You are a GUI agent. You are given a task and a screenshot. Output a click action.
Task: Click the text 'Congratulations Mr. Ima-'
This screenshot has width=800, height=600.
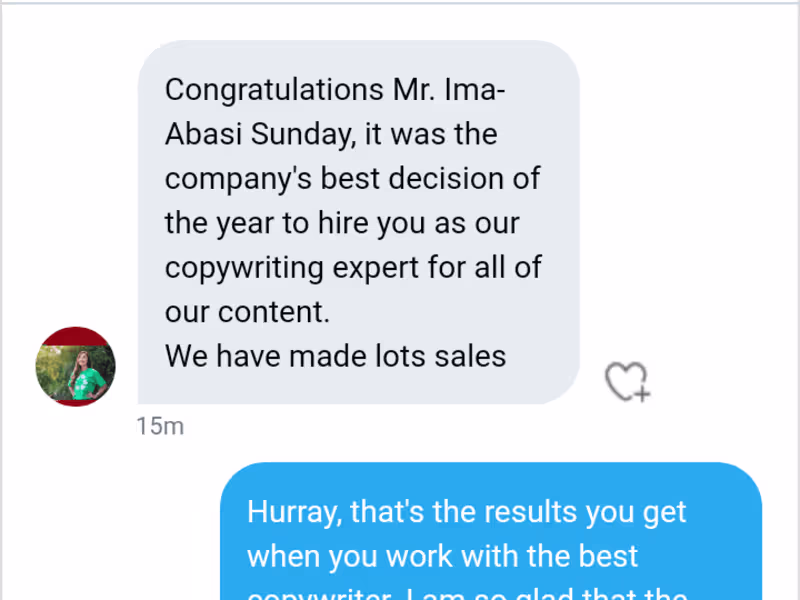[336, 90]
